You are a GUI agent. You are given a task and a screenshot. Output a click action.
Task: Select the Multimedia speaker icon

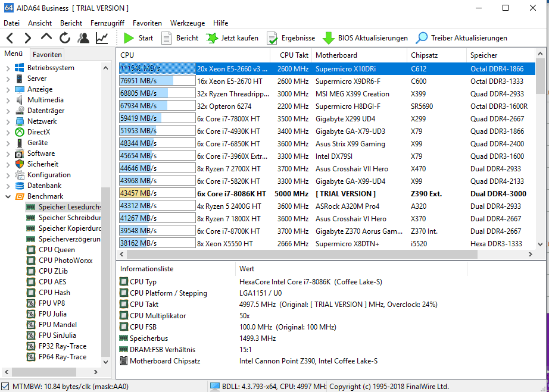(20, 100)
